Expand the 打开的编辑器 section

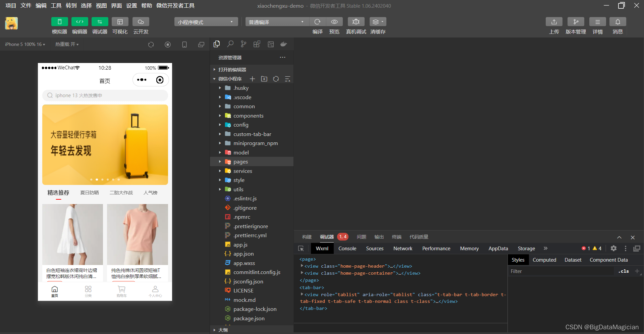pyautogui.click(x=252, y=69)
